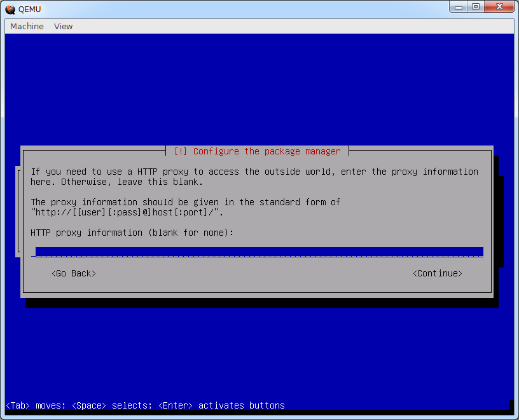This screenshot has width=519, height=420.
Task: Click the QEMU title text
Action: [29, 10]
